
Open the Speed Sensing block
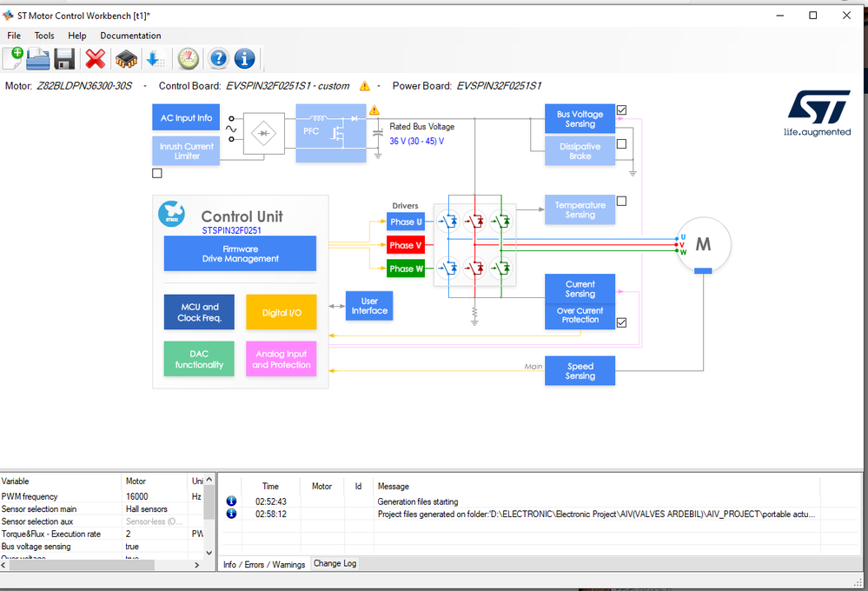click(x=580, y=370)
